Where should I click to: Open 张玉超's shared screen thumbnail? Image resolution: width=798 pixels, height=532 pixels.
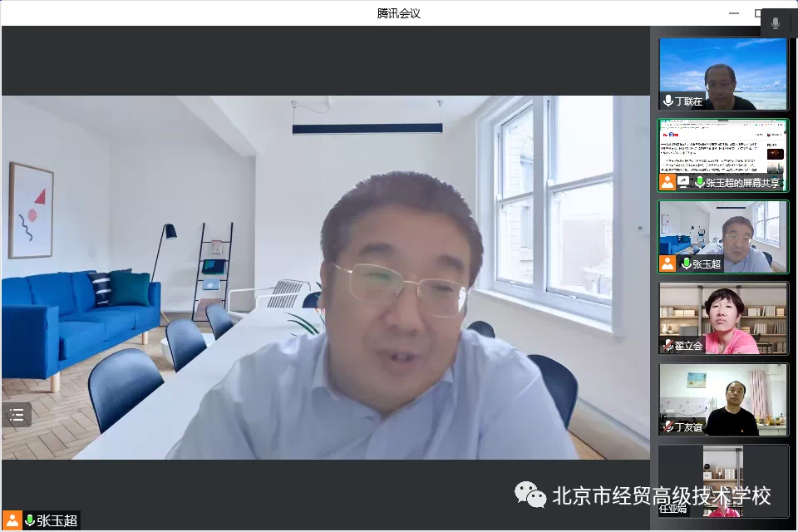tap(722, 150)
